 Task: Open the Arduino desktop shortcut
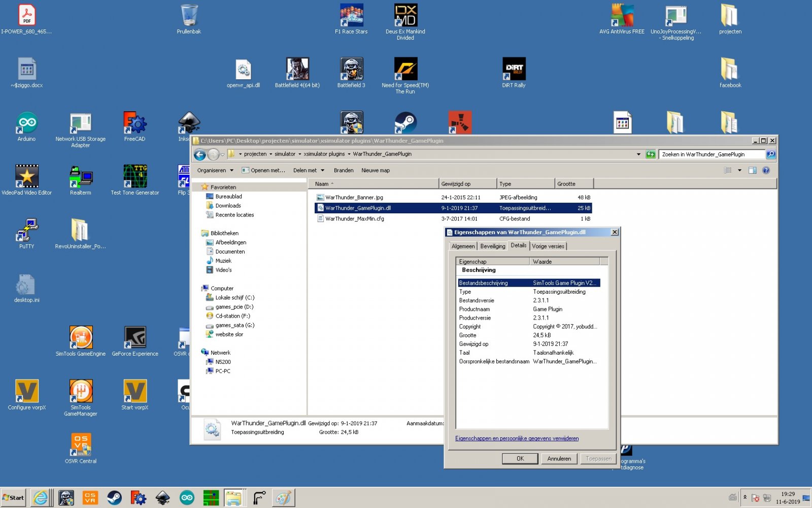(x=26, y=126)
